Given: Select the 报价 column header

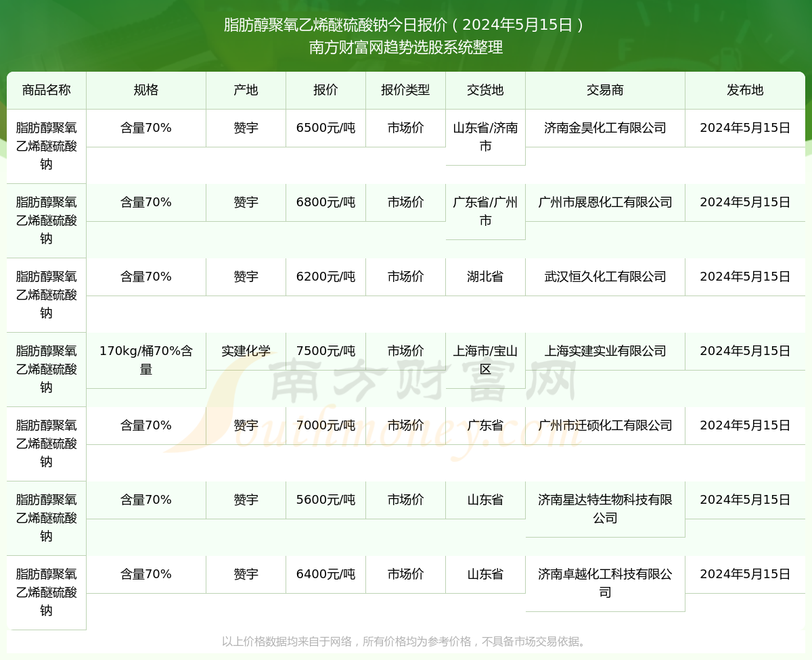Looking at the screenshot, I should pyautogui.click(x=326, y=90).
